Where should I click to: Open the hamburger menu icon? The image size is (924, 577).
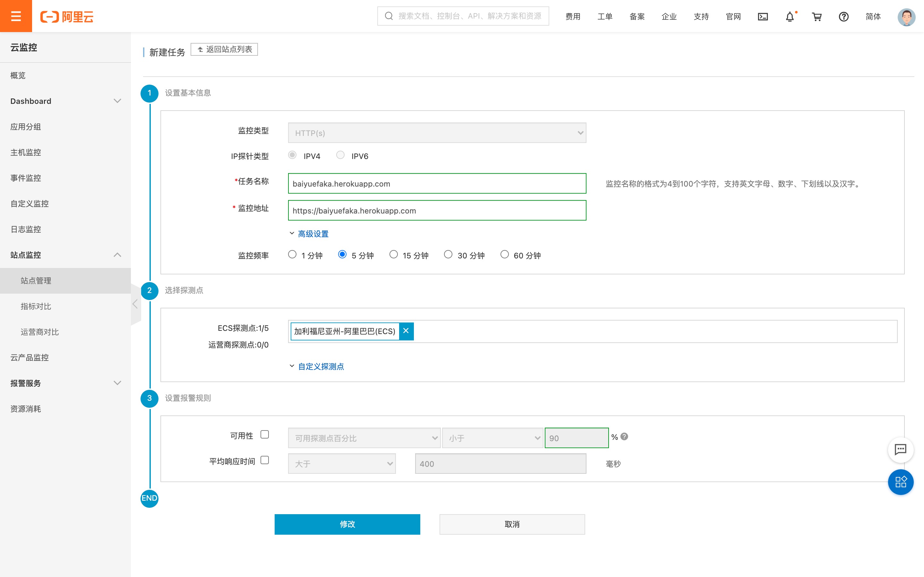tap(16, 16)
